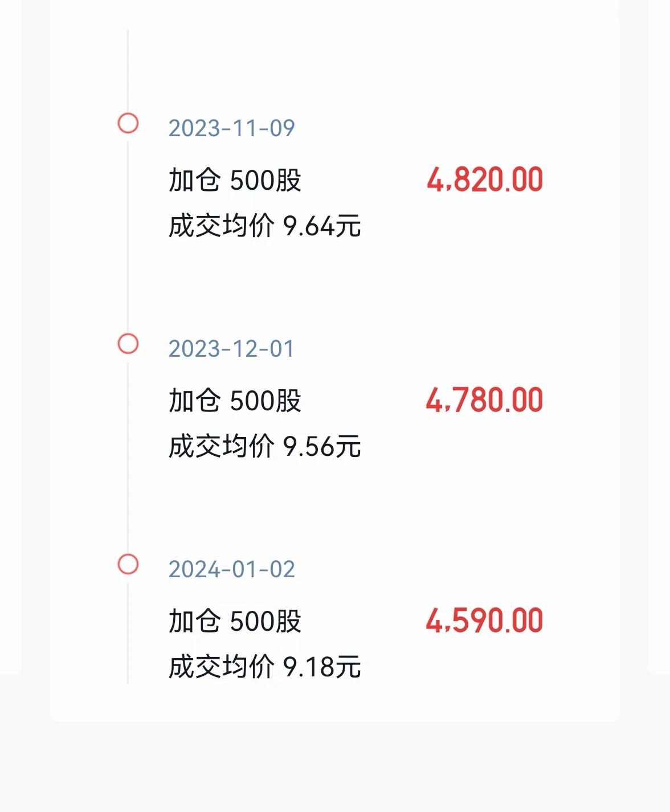
Task: Select the date label 2024-01-02
Action: [x=231, y=569]
